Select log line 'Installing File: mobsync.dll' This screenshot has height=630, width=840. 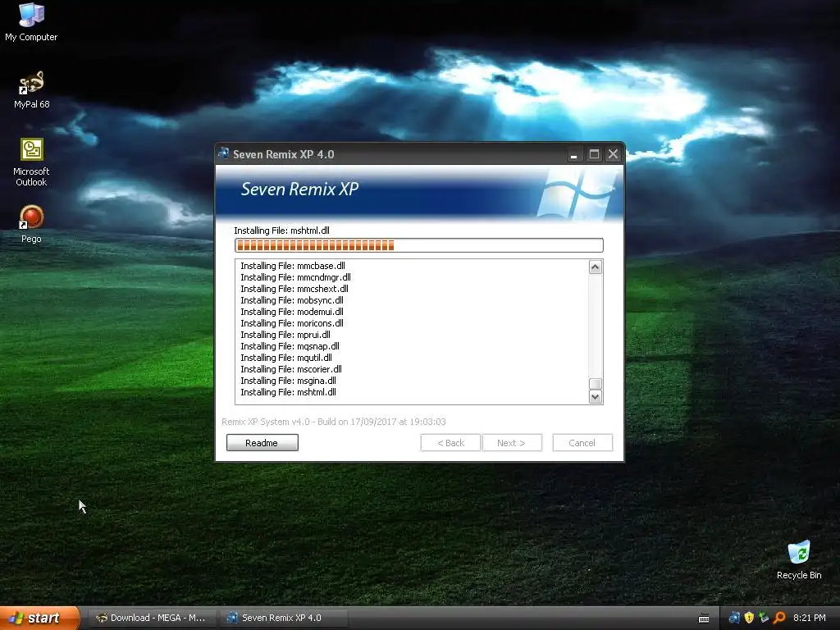click(x=292, y=300)
